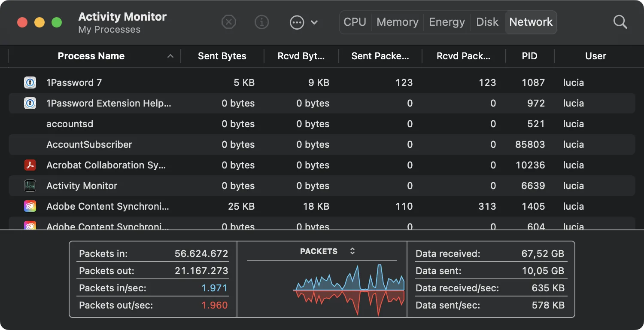The width and height of the screenshot is (644, 330).
Task: Open the Energy tab
Action: (x=447, y=22)
